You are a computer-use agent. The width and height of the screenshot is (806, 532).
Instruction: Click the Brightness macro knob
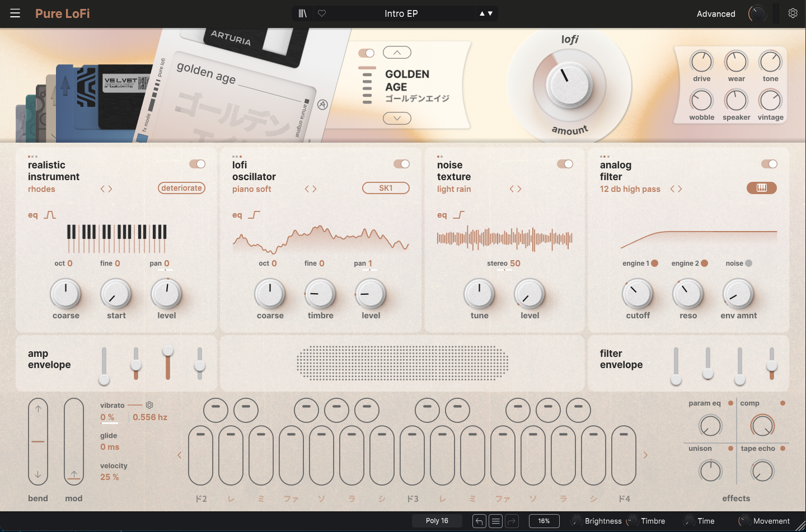[x=576, y=521]
